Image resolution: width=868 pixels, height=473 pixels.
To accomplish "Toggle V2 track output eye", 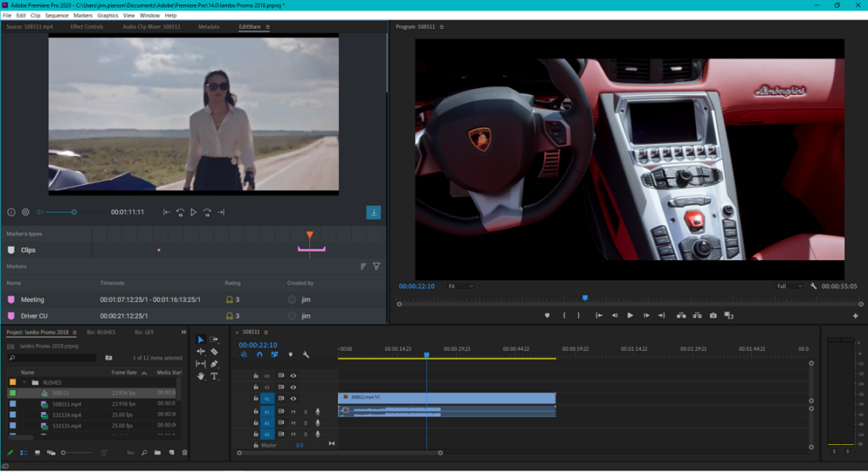I will coord(293,387).
